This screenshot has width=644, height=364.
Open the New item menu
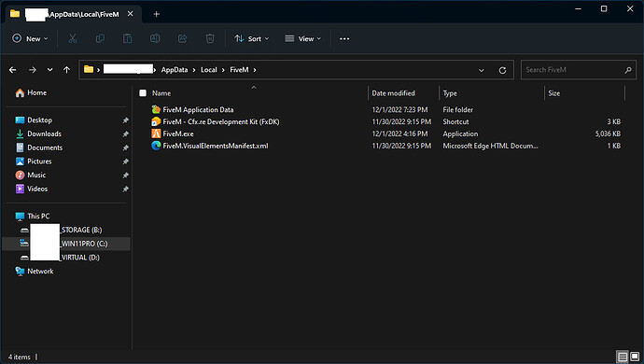[x=30, y=38]
